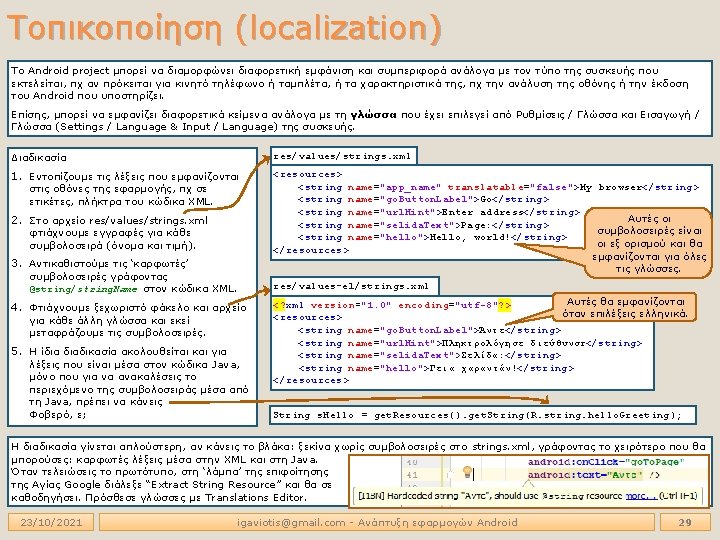Screen dimensions: 720x540
Task: Click the selidaText line with "Page:"
Action: click(x=423, y=225)
